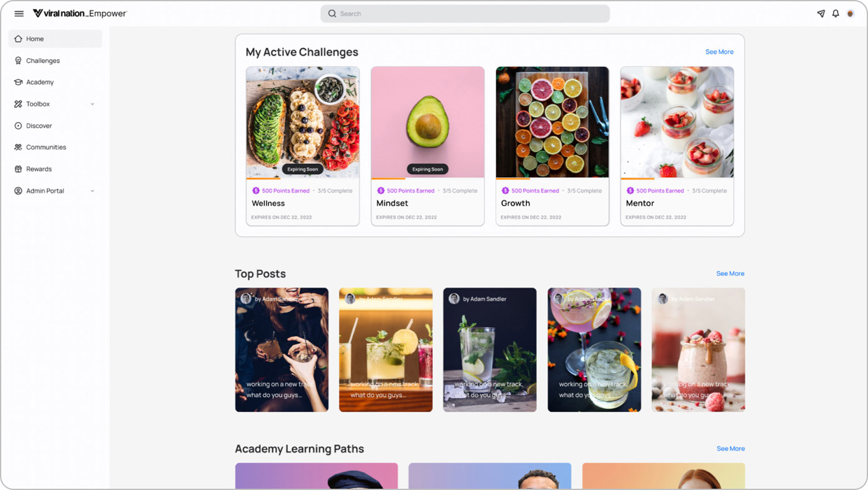Click the Challenges trophy icon in sidebar
This screenshot has height=490, width=868.
[x=18, y=61]
